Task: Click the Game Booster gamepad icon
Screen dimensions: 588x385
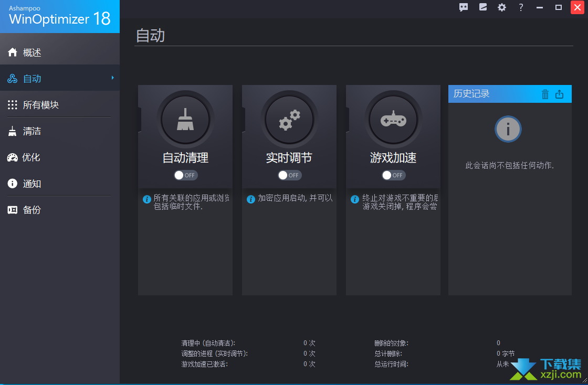Action: [x=393, y=120]
